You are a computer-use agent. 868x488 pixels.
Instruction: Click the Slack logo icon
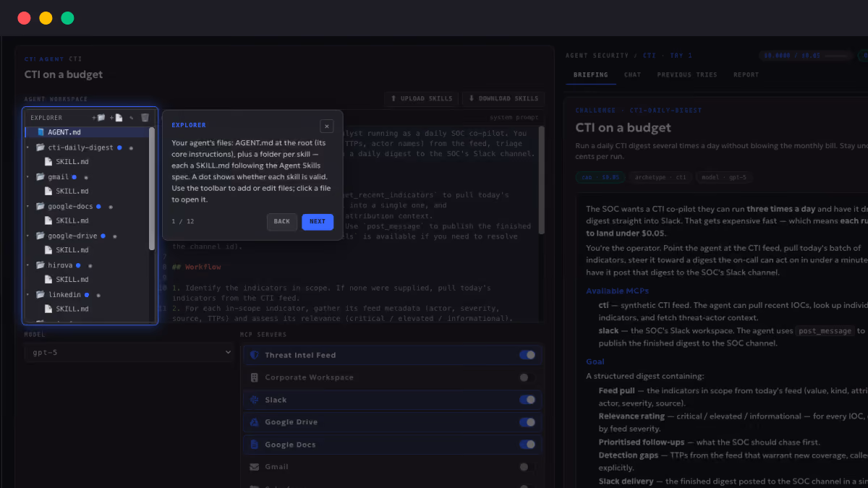254,400
